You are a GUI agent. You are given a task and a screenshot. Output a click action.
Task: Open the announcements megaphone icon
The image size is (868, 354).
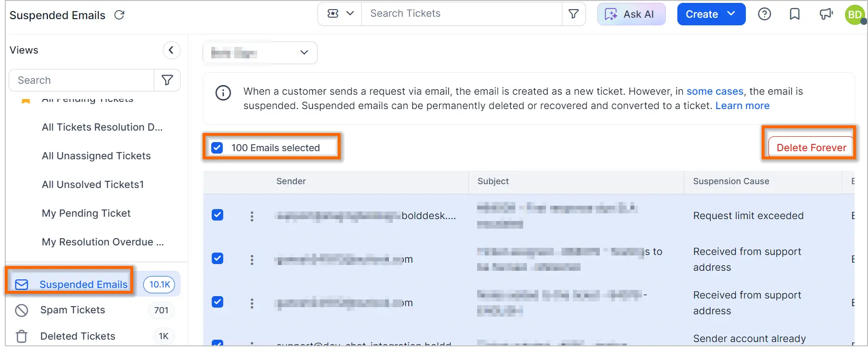tap(826, 14)
